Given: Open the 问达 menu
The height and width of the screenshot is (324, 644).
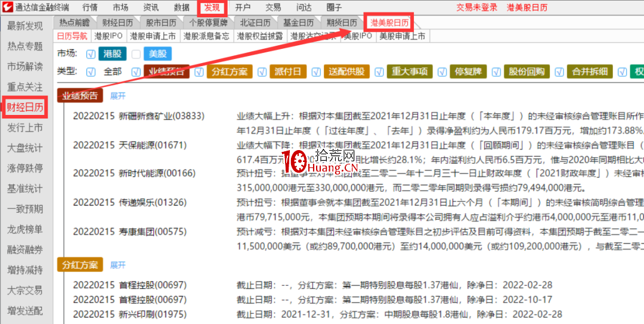Looking at the screenshot, I should tap(304, 7).
